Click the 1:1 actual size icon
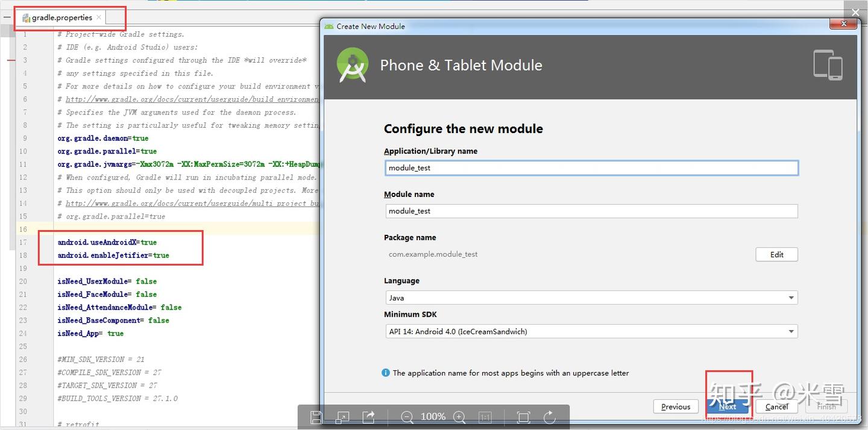 485,417
